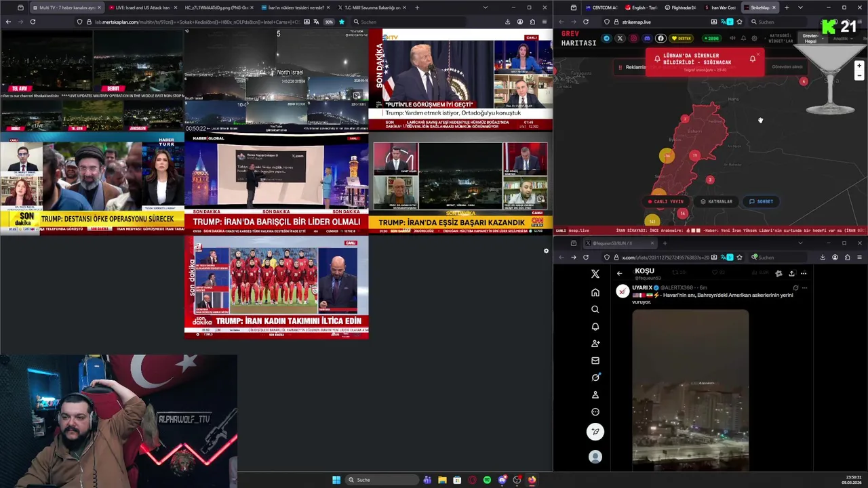868x488 pixels.
Task: Open X search magnifier icon in sidebar
Action: pos(595,309)
